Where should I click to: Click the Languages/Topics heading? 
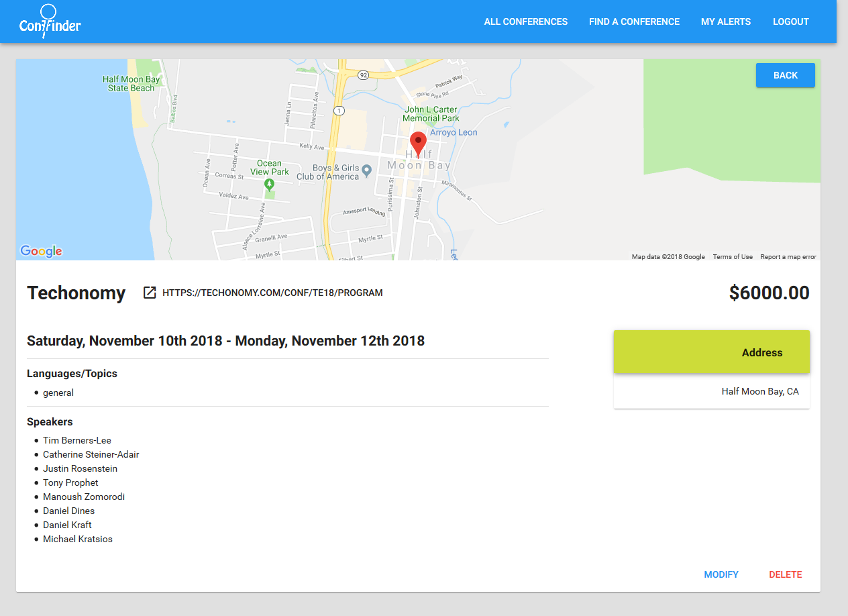(72, 374)
